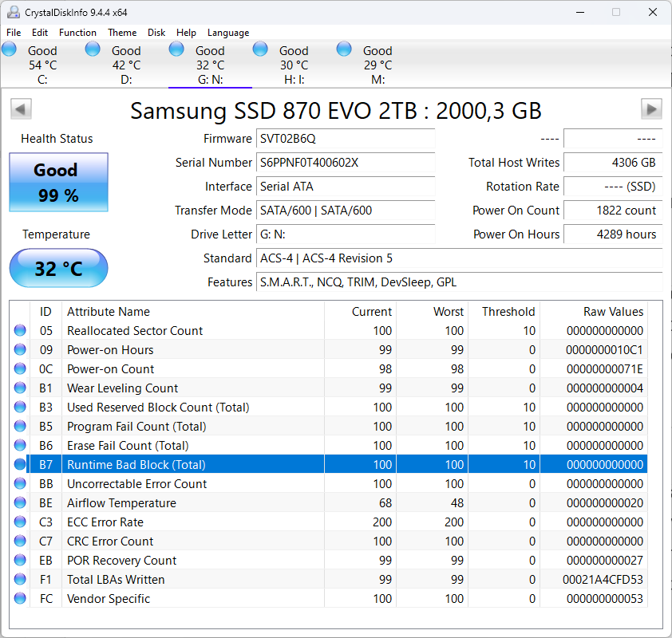Open the Theme menu
This screenshot has height=638, width=672.
click(122, 33)
